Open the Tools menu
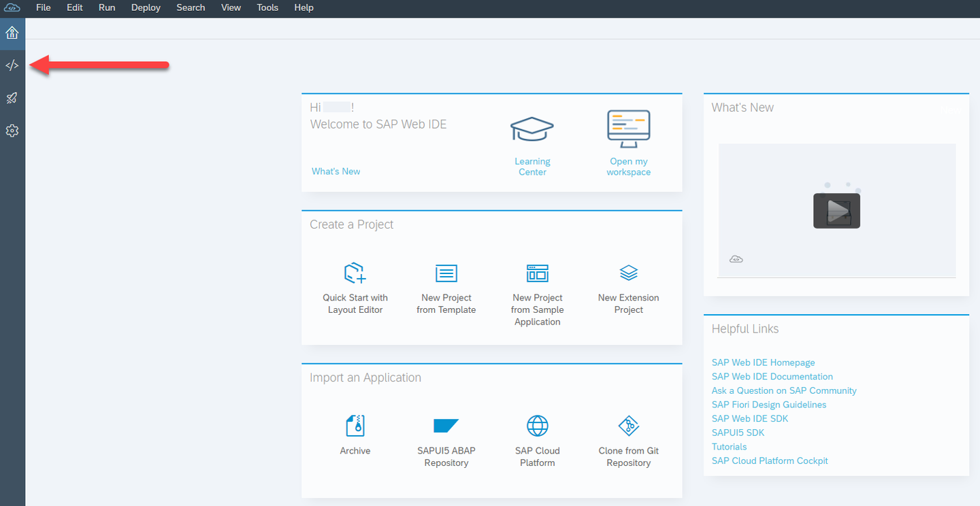Viewport: 980px width, 506px height. (x=267, y=7)
